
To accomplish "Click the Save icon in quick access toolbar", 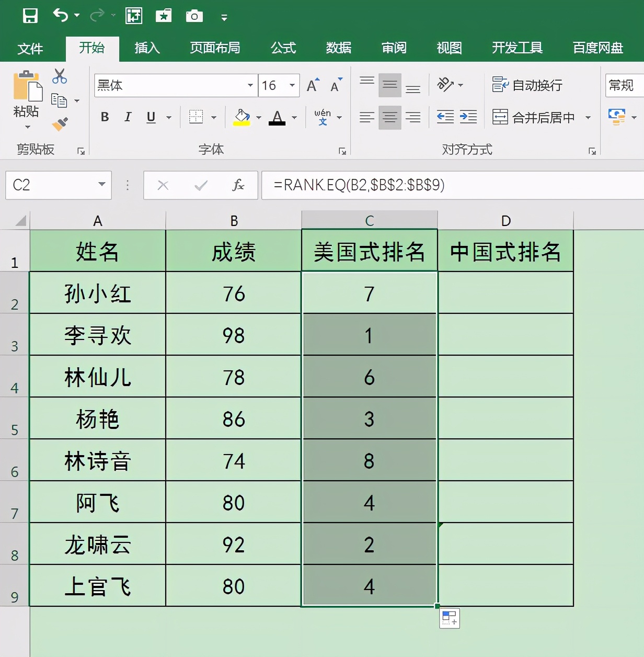I will tap(30, 16).
